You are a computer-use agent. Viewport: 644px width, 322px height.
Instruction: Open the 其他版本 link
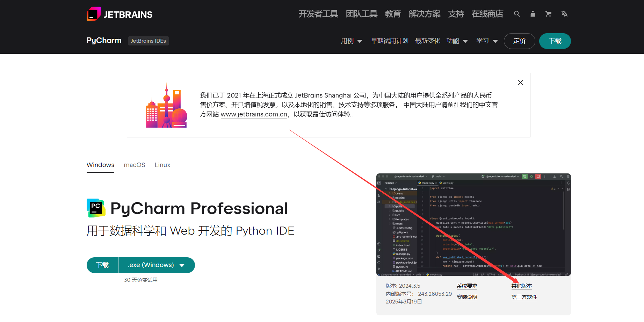pyautogui.click(x=521, y=286)
